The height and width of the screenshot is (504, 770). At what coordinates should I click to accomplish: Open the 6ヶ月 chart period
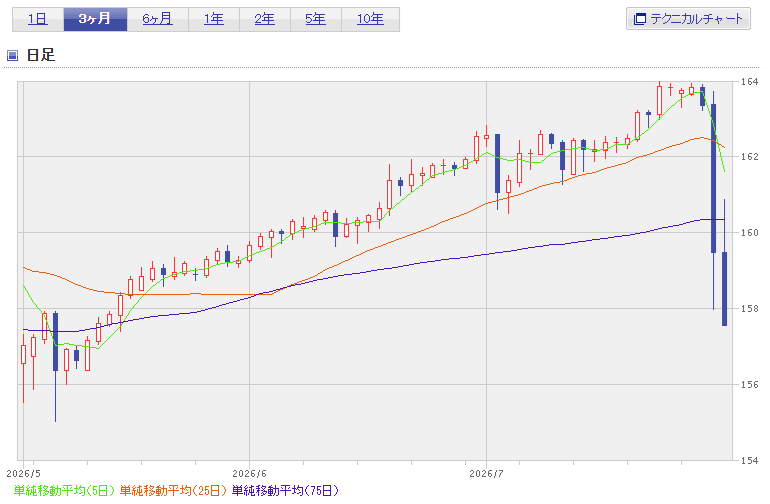coord(158,19)
